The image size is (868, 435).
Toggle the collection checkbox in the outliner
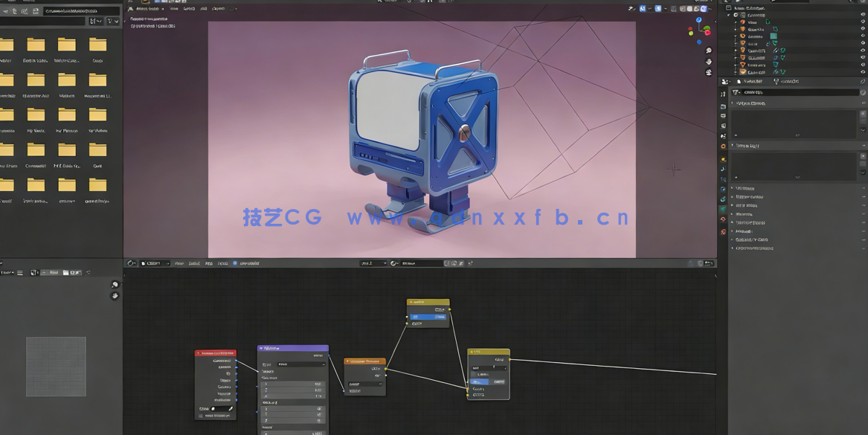(x=735, y=15)
